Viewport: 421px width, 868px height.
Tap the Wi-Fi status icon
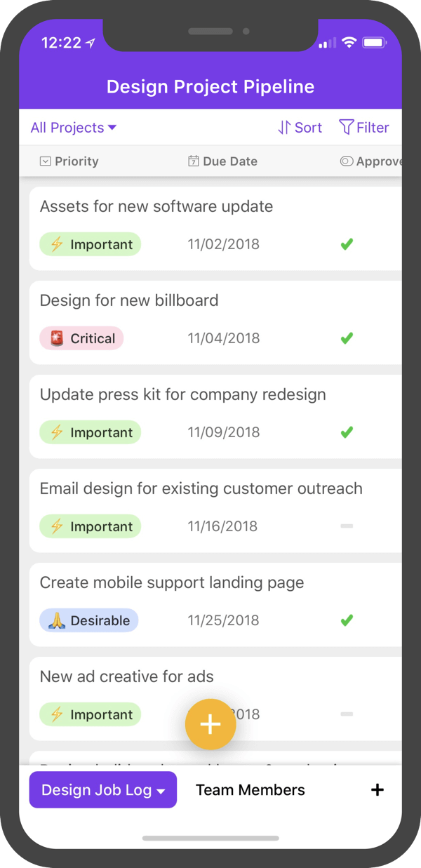(x=349, y=43)
